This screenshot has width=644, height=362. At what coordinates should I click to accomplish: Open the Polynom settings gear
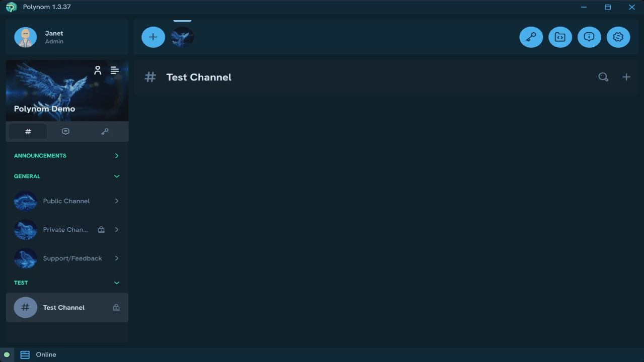[x=618, y=37]
